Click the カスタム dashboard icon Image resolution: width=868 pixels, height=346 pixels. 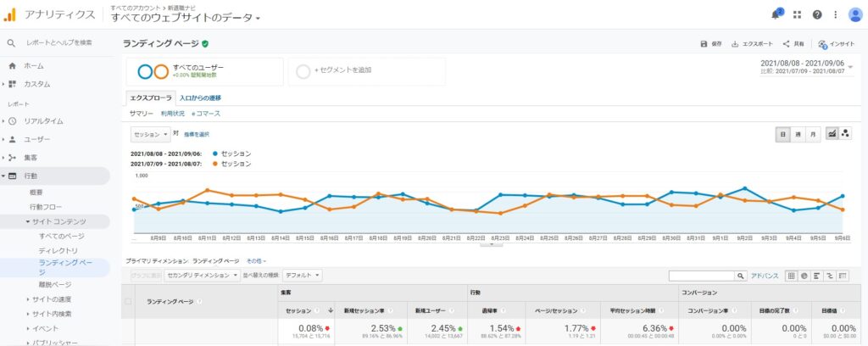[x=12, y=84]
